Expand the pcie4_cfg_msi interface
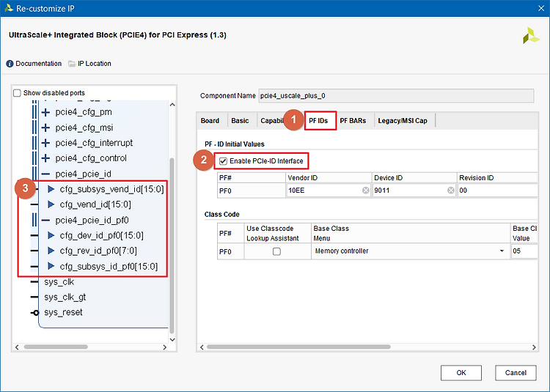 (45, 127)
